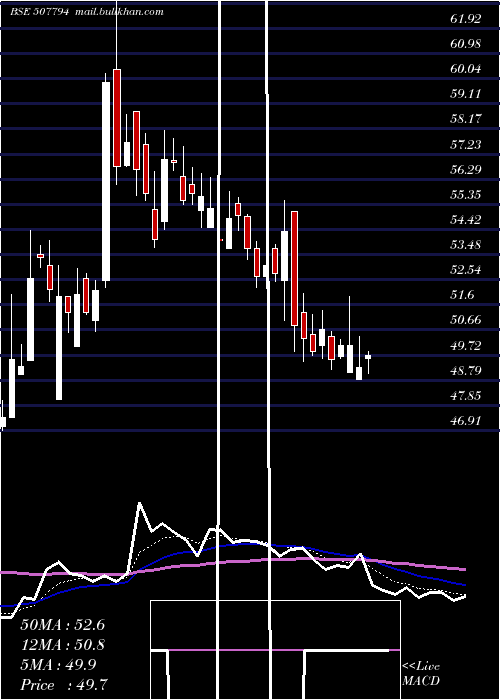
Task: Click the 53.48 price axis label
Action: [x=466, y=245]
